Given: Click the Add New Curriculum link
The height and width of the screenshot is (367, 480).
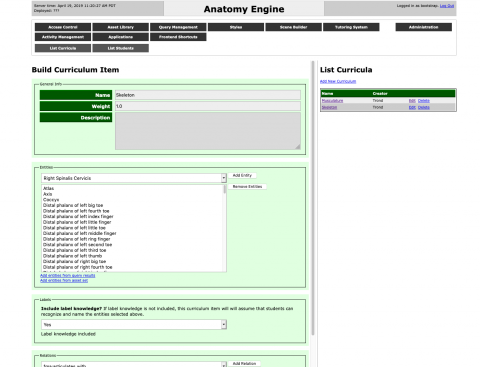Looking at the screenshot, I should [338, 81].
